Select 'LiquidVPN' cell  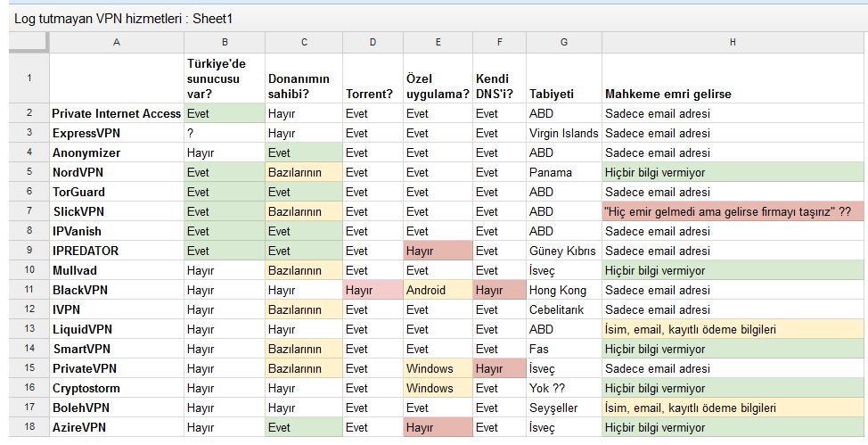click(x=116, y=329)
